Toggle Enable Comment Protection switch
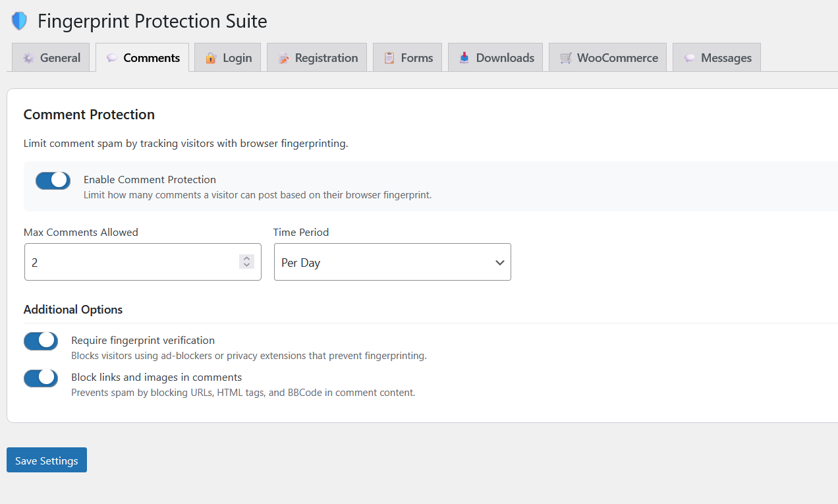Screen dimensions: 838x504 [x=53, y=181]
